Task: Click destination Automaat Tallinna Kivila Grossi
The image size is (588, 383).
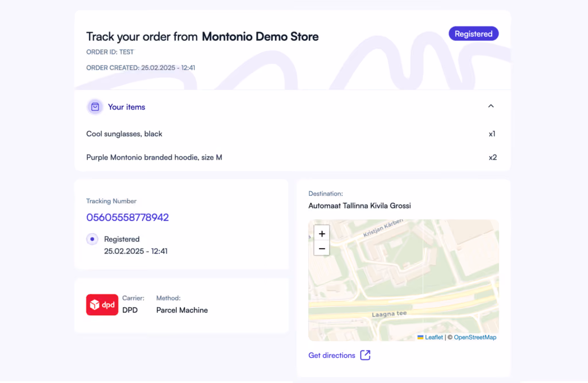Action: [x=359, y=206]
